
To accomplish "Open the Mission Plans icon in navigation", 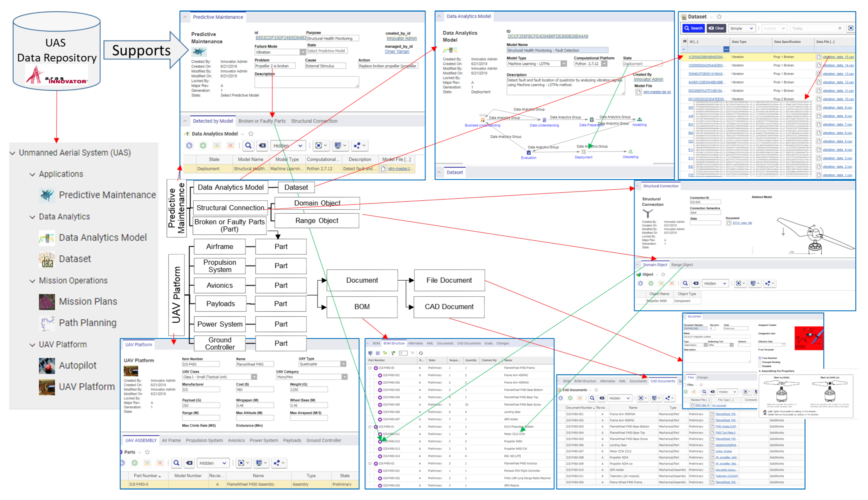I will click(x=47, y=302).
